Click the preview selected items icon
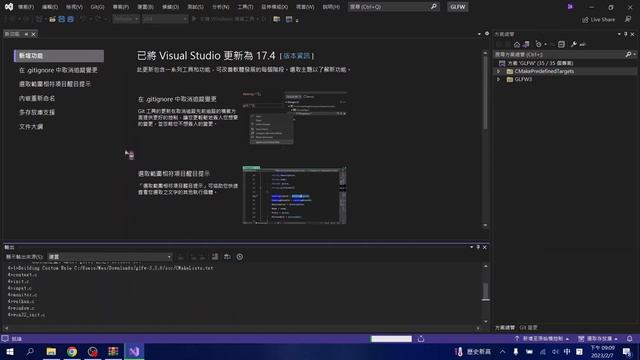The width and height of the screenshot is (640, 360). 582,44
